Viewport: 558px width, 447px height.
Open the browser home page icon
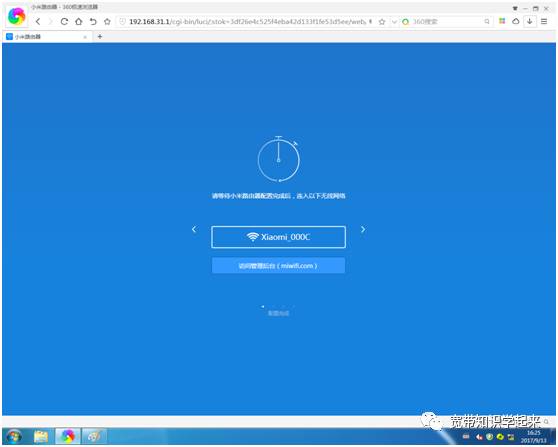pos(79,21)
